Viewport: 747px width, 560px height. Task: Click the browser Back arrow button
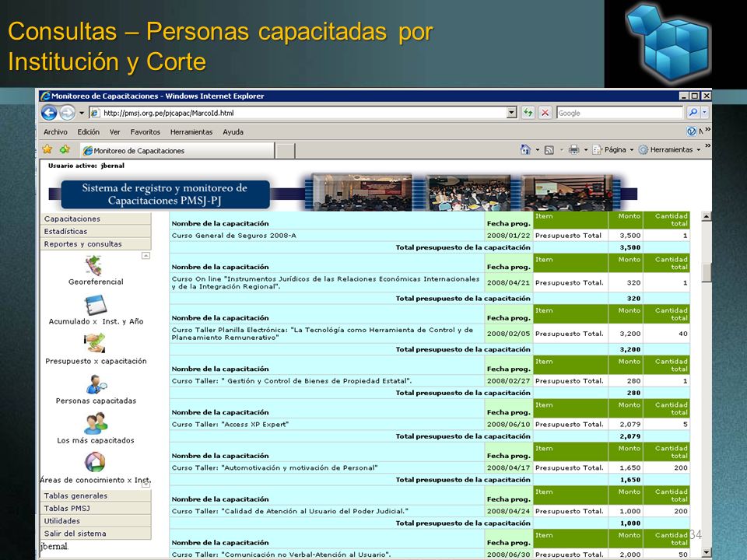coord(49,113)
